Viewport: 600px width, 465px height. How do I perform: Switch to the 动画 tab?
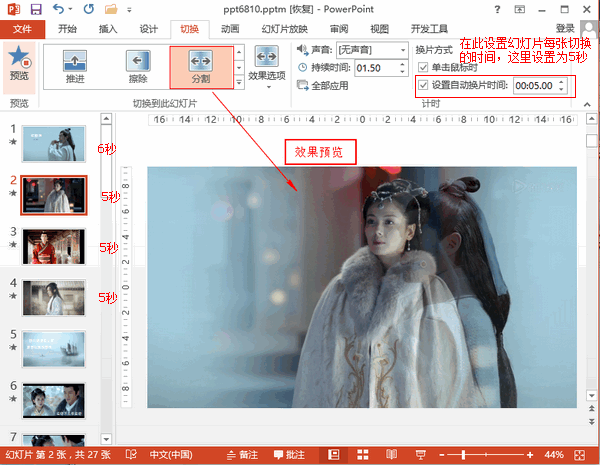point(230,29)
